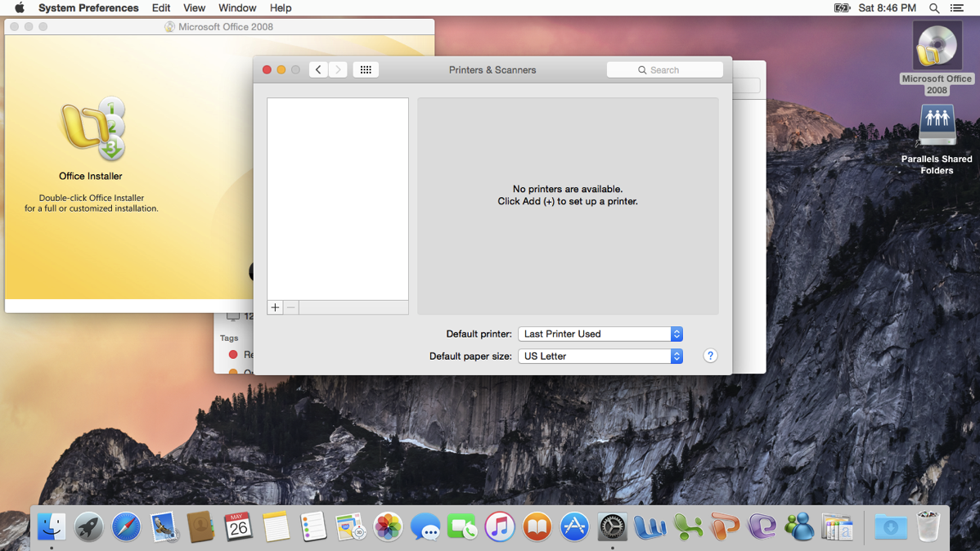Launch Microsoft PowerPoint from the dock
980x551 pixels.
(x=725, y=526)
